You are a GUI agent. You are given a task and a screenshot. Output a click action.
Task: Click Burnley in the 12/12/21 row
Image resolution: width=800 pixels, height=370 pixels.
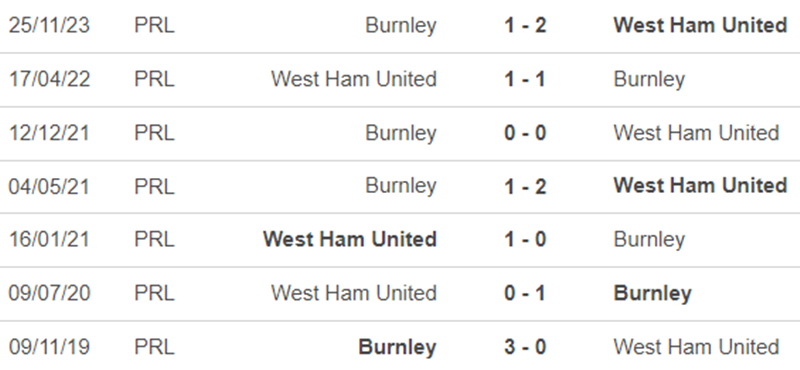pyautogui.click(x=401, y=133)
